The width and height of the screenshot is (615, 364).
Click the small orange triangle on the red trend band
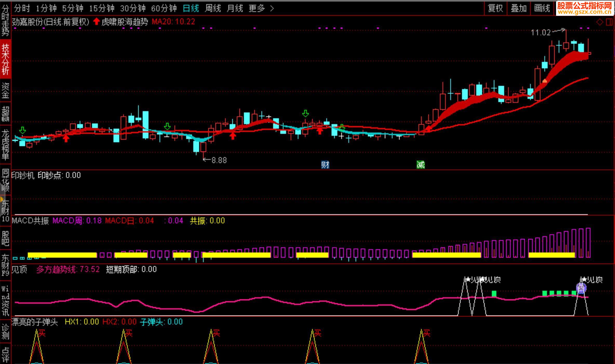point(545,81)
